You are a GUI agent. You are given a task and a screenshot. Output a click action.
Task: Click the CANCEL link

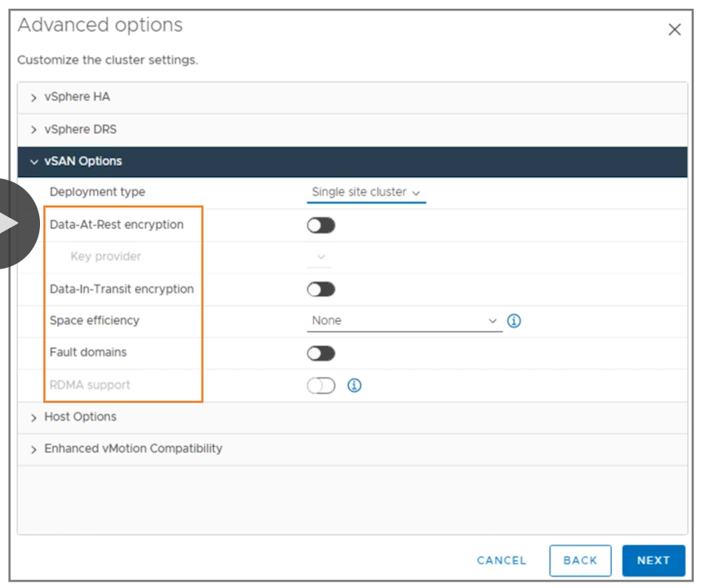tap(502, 560)
